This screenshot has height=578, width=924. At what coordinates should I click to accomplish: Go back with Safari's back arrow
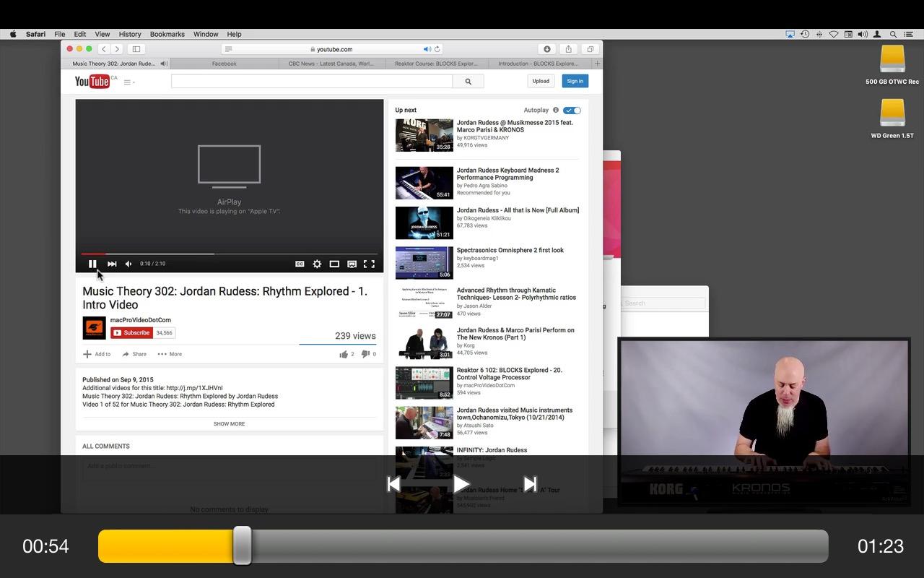click(x=104, y=49)
